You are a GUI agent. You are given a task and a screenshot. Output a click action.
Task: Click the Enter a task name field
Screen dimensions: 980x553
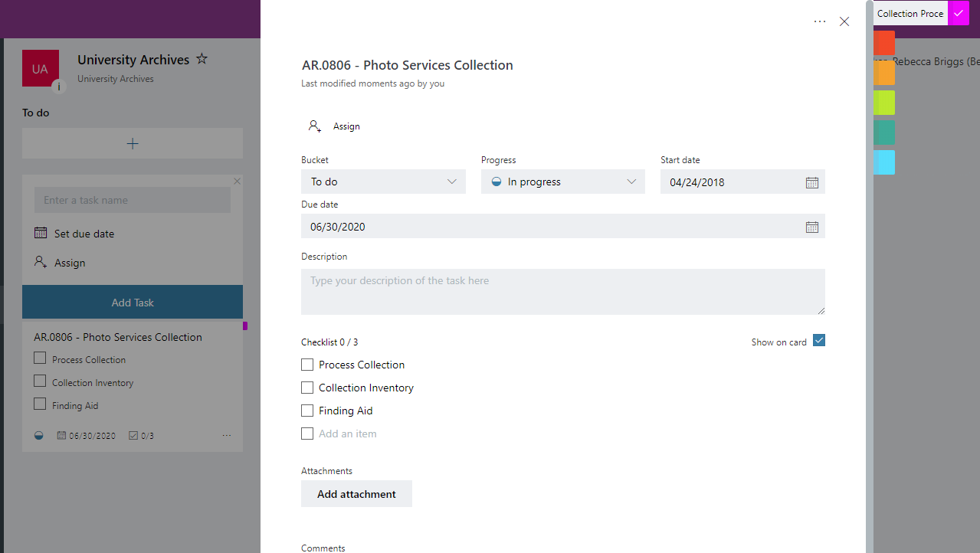click(132, 199)
